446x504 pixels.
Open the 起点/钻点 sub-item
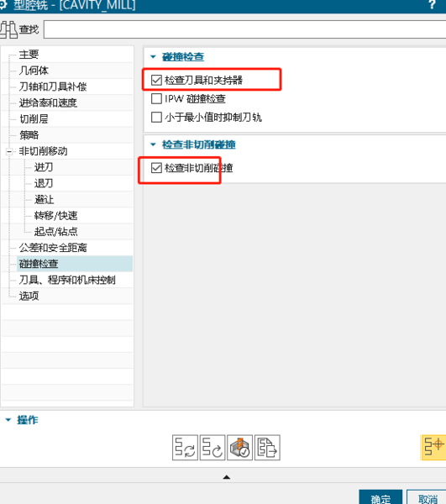click(x=56, y=232)
